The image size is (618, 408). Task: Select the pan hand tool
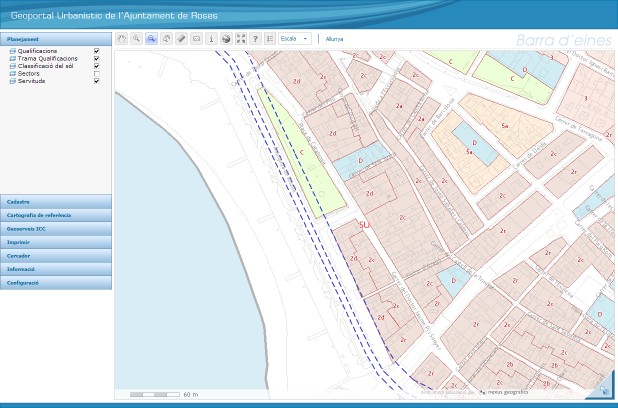point(121,38)
